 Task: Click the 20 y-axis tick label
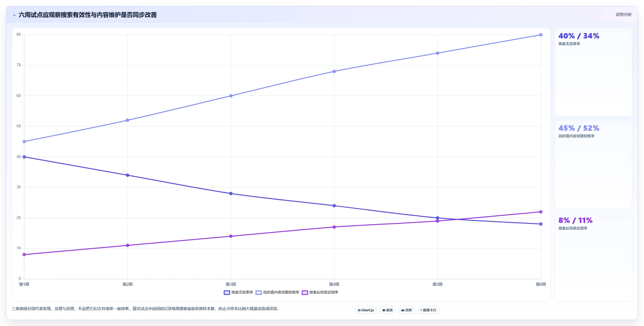19,218
